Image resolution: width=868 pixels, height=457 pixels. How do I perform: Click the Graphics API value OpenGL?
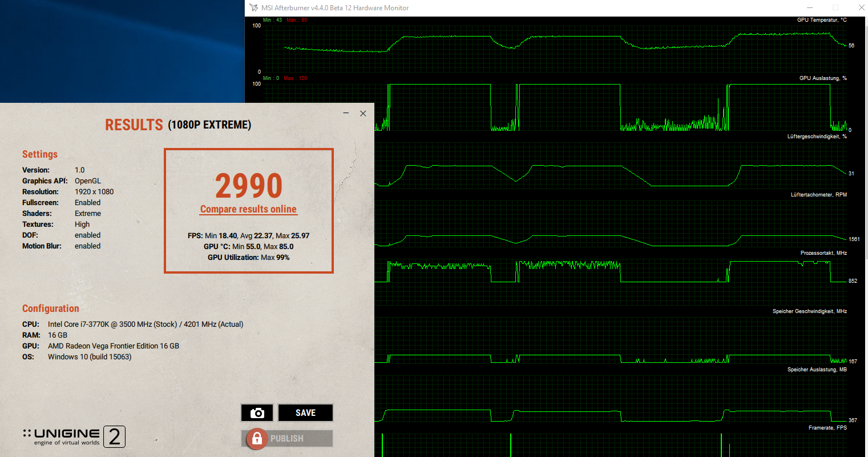(x=88, y=181)
